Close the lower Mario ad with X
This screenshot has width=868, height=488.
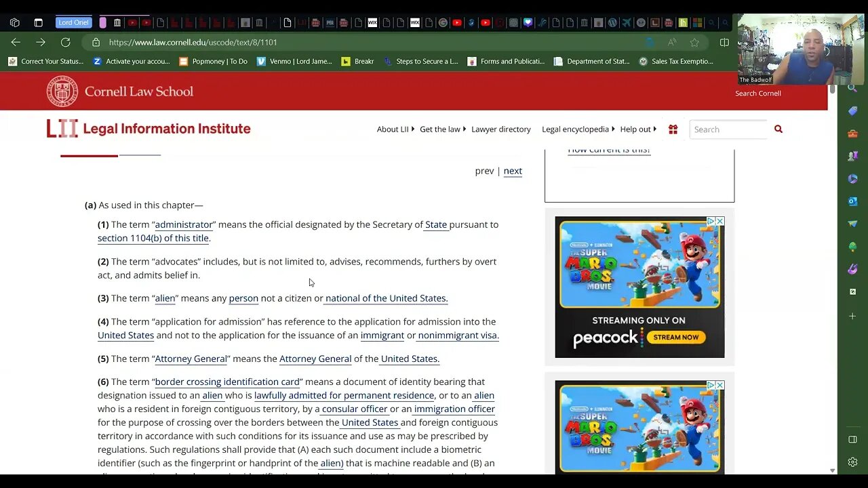click(x=720, y=385)
